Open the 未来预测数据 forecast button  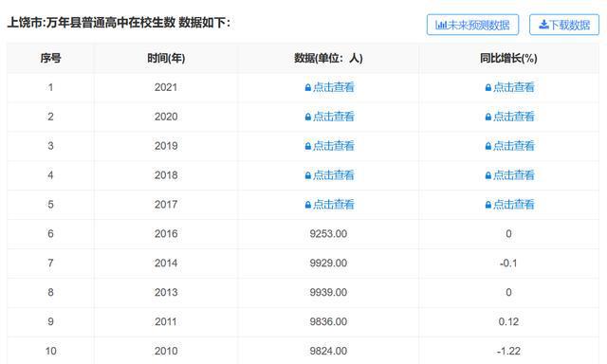pos(472,25)
